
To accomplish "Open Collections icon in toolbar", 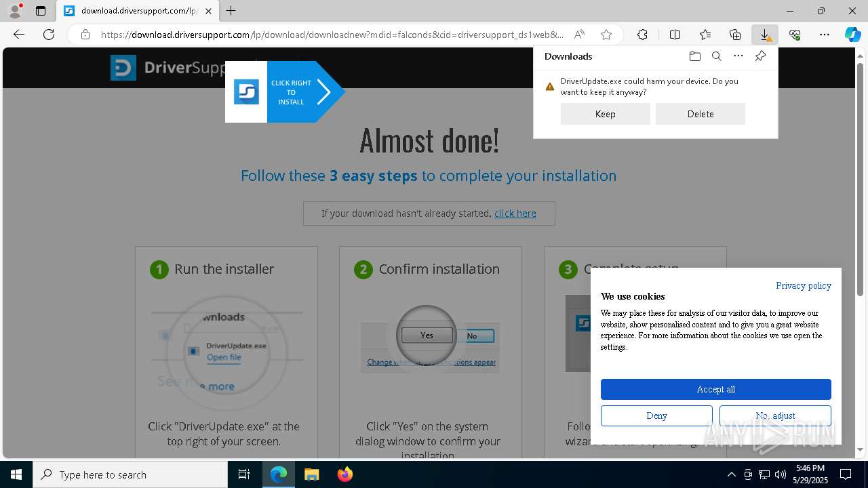I will click(x=735, y=35).
